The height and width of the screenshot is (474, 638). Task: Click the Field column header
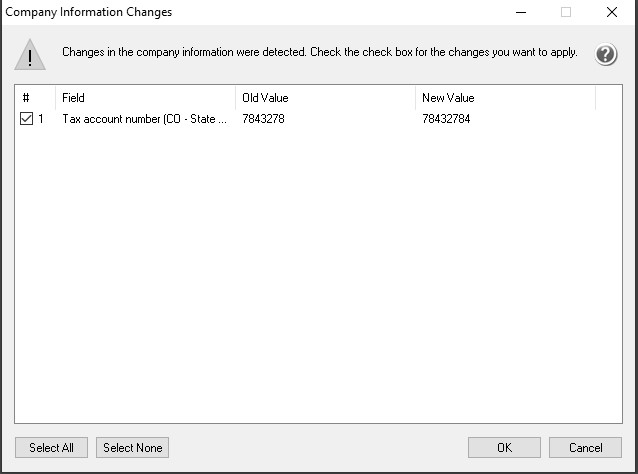145,98
